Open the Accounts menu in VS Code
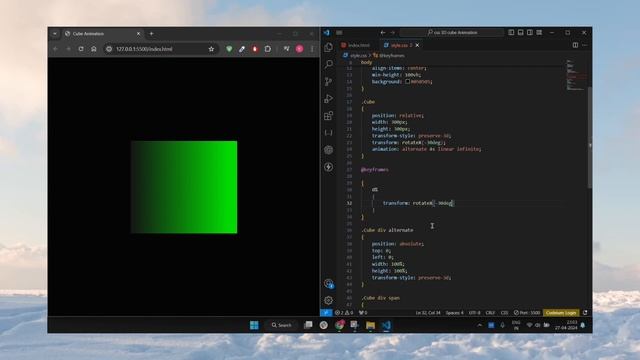640x360 pixels. coord(329,283)
